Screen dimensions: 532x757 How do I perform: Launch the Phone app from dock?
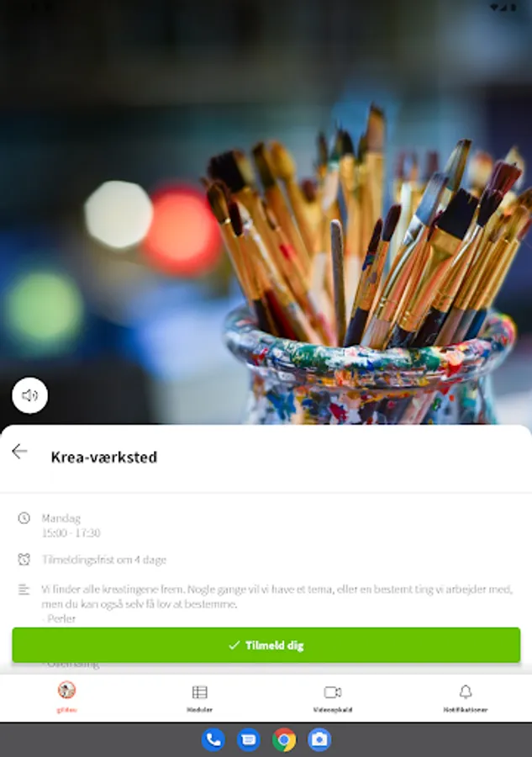[x=213, y=739]
